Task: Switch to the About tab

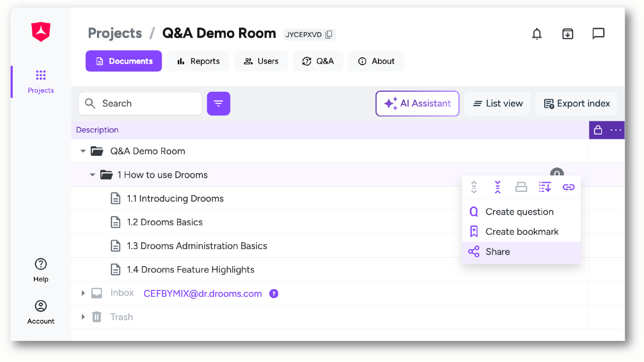Action: coord(376,61)
